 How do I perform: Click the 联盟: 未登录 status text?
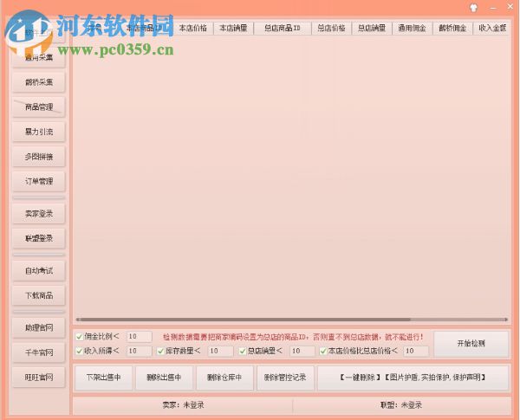401,405
